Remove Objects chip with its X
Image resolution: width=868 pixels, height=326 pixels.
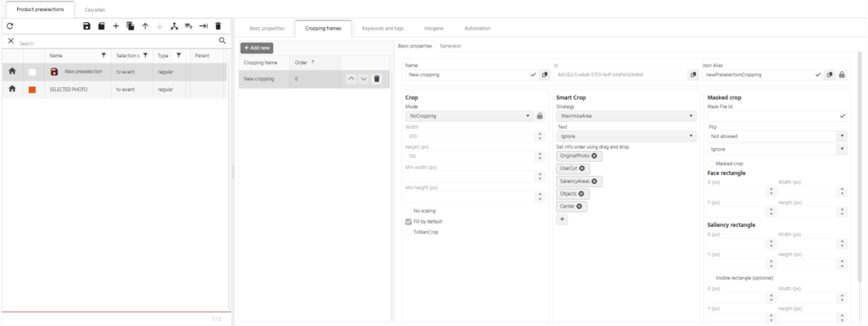pyautogui.click(x=581, y=194)
